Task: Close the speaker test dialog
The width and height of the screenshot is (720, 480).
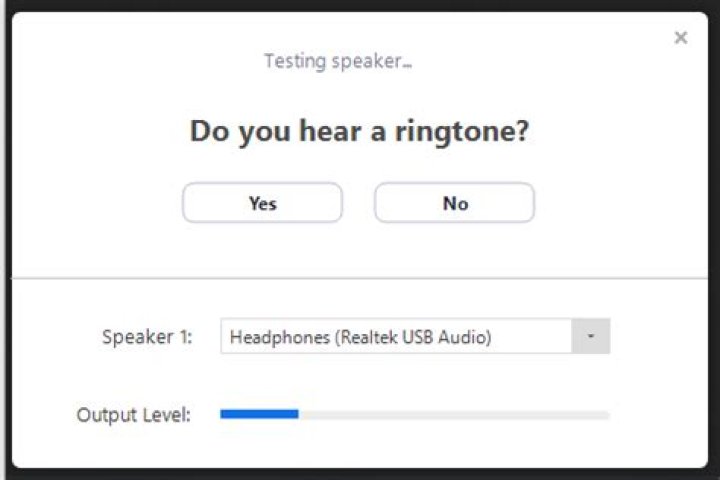Action: [681, 38]
